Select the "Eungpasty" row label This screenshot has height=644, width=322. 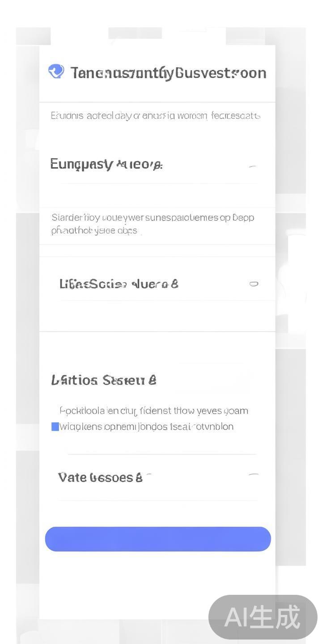coord(106,164)
